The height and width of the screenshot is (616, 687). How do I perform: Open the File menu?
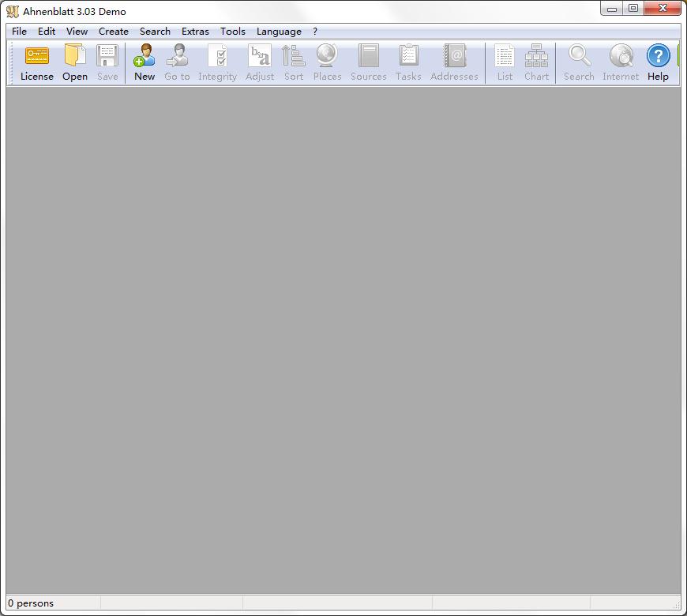tap(19, 32)
